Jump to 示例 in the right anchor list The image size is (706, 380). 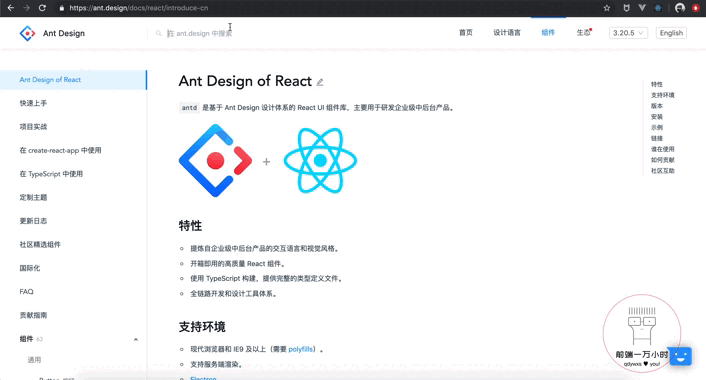(x=656, y=127)
